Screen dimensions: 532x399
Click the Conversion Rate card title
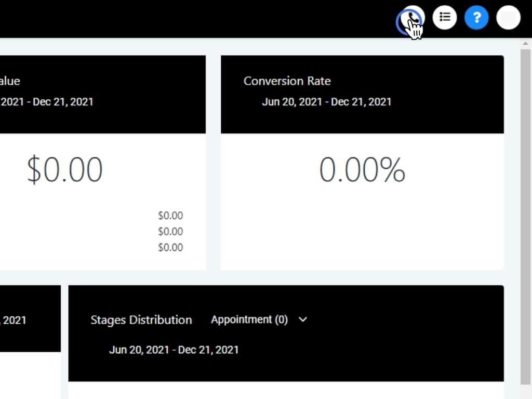[x=287, y=81]
